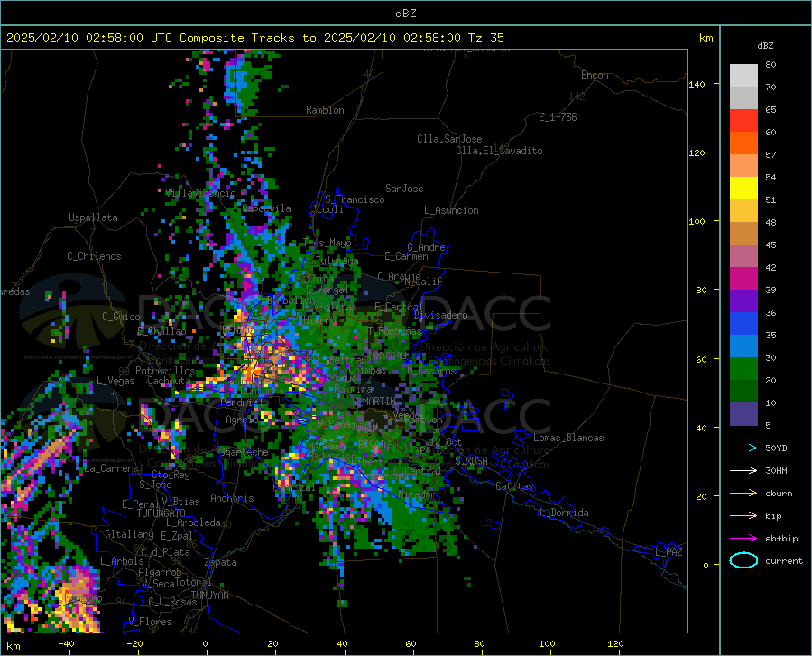
Task: Click the 'Encon' place label
Action: click(x=595, y=75)
